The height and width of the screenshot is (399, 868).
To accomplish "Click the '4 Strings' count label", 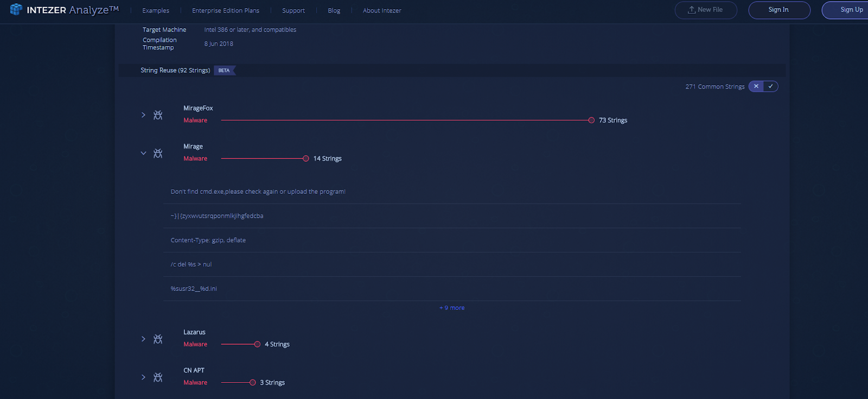I will coord(277,344).
